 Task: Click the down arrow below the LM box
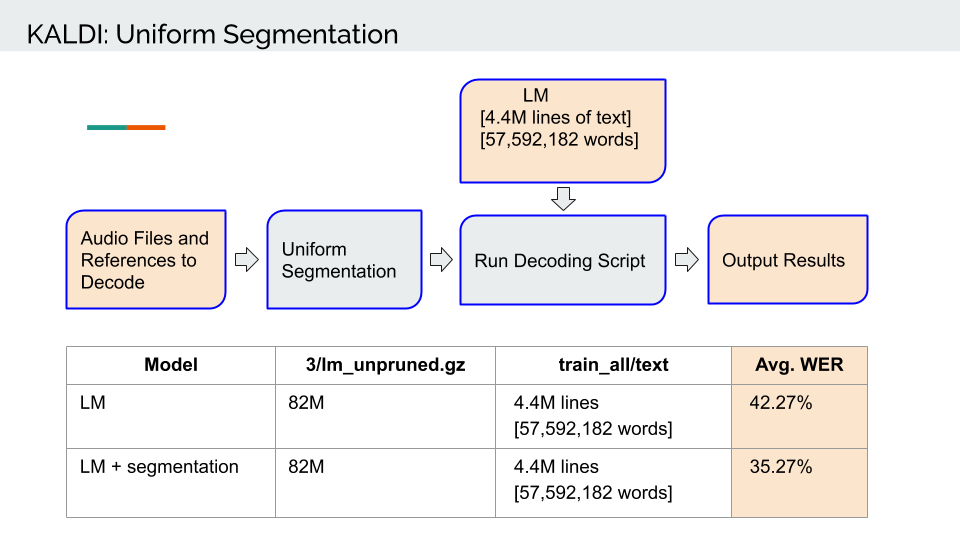(563, 199)
